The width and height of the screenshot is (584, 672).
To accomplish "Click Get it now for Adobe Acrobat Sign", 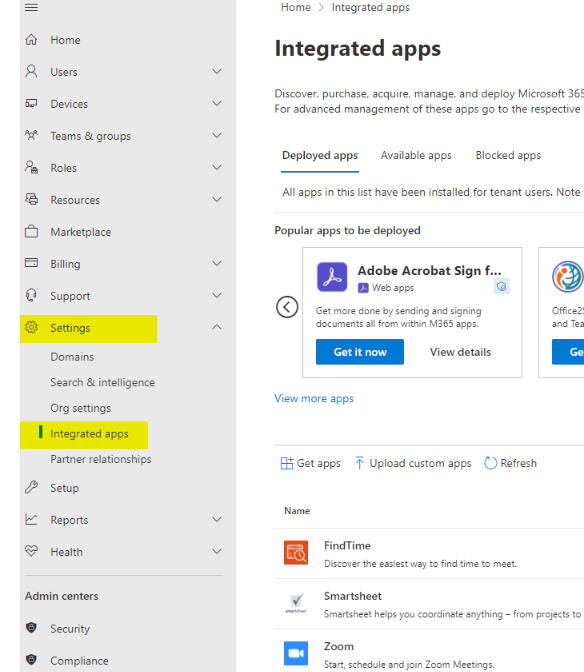I will click(360, 352).
